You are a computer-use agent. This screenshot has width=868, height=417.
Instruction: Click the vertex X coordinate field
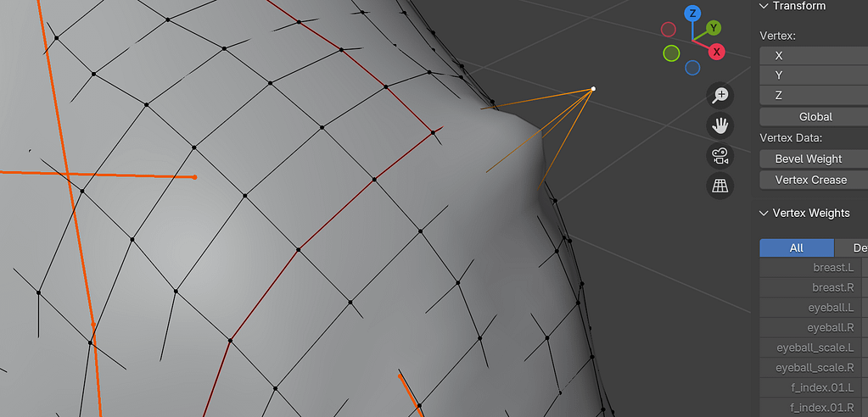coord(815,55)
